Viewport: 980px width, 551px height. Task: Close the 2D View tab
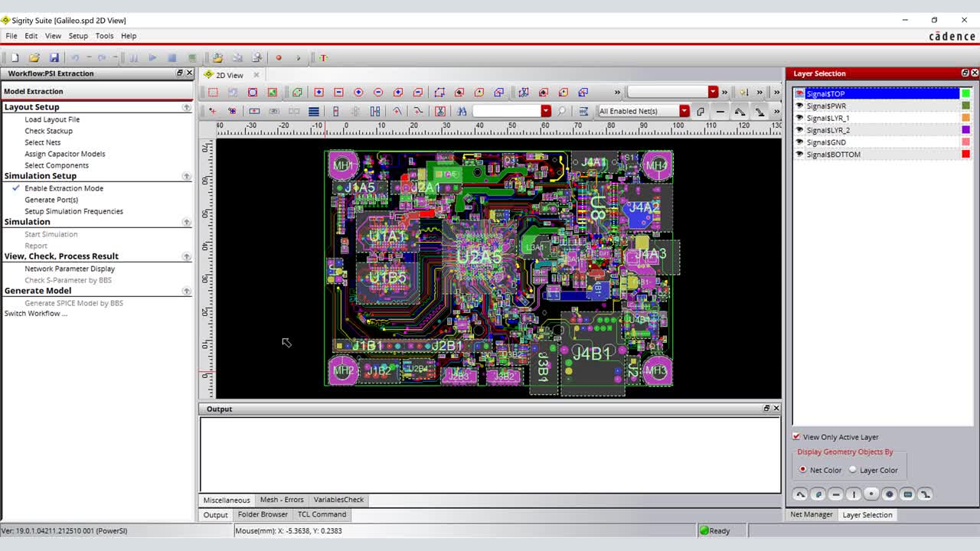[256, 75]
